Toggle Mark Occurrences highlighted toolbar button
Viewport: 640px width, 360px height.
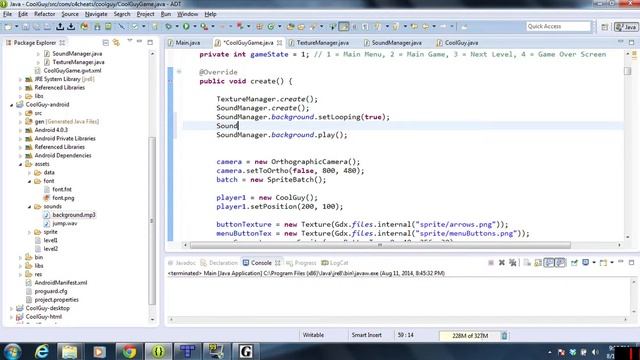(344, 27)
